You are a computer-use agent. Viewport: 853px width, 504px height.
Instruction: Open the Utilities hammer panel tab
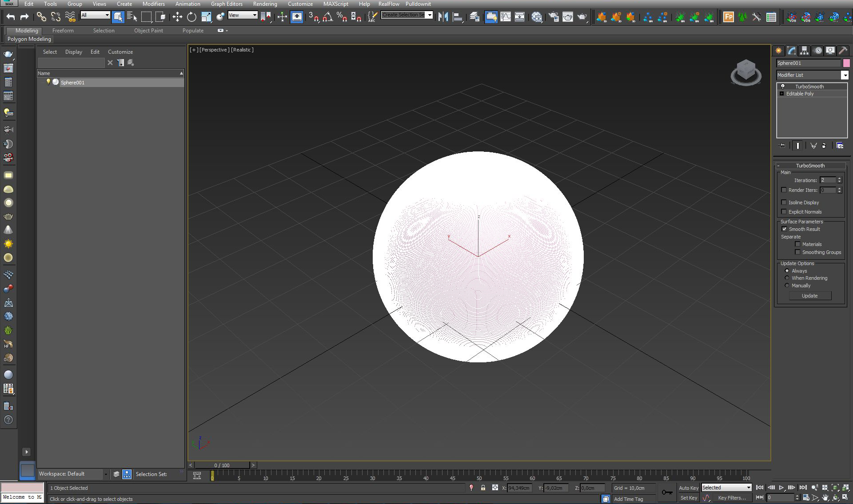tap(843, 51)
